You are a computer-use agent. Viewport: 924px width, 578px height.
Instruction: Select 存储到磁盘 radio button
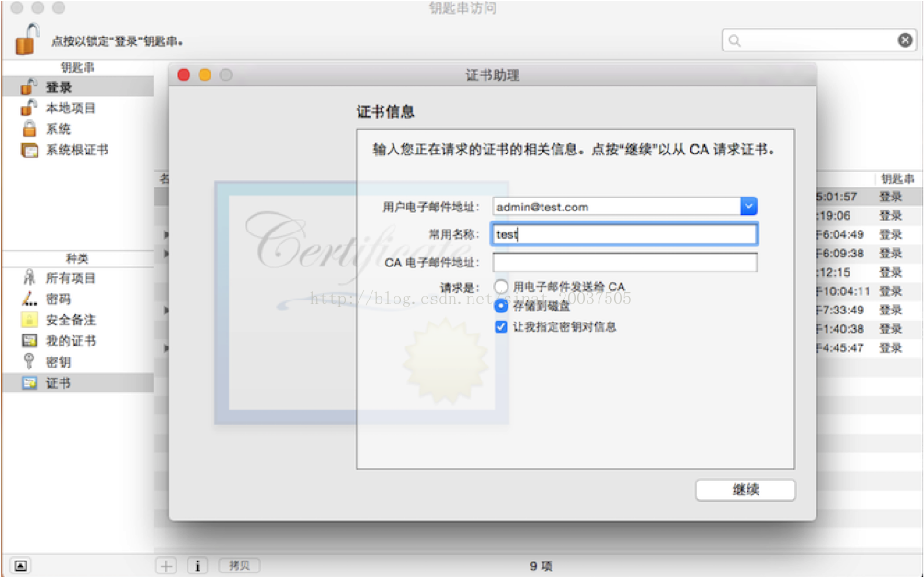click(501, 305)
